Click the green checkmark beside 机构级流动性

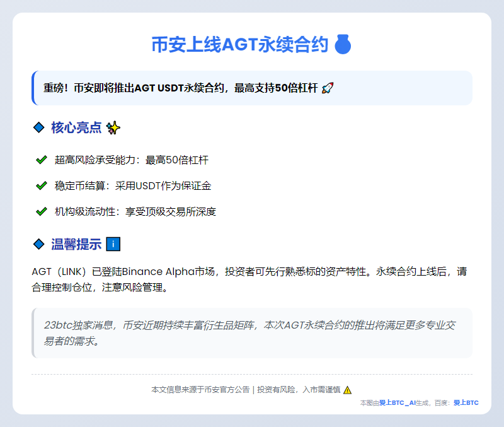point(42,211)
